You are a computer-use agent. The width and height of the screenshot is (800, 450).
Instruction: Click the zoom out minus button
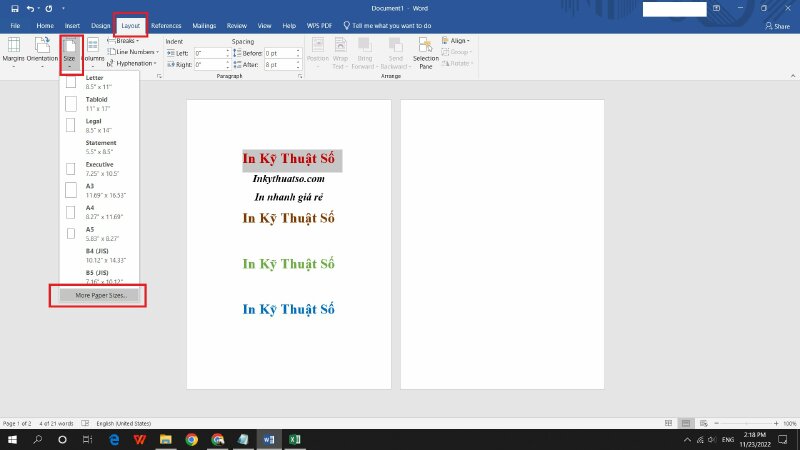716,423
